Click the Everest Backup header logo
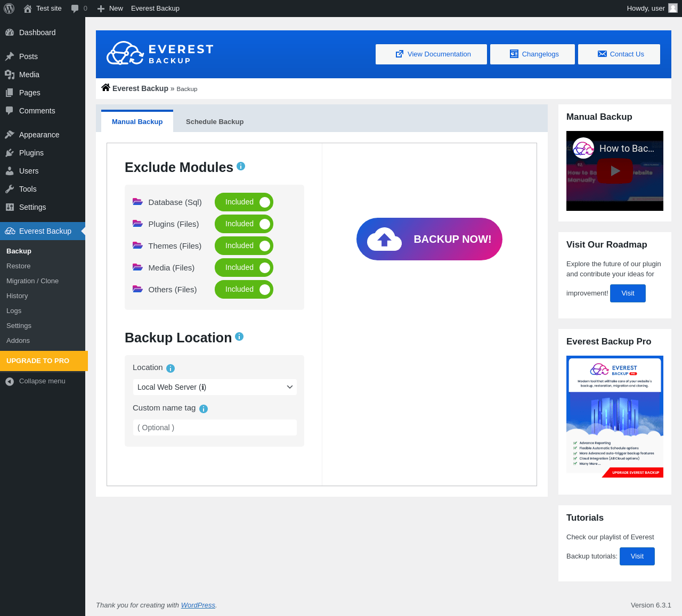This screenshot has width=682, height=616. click(x=160, y=53)
